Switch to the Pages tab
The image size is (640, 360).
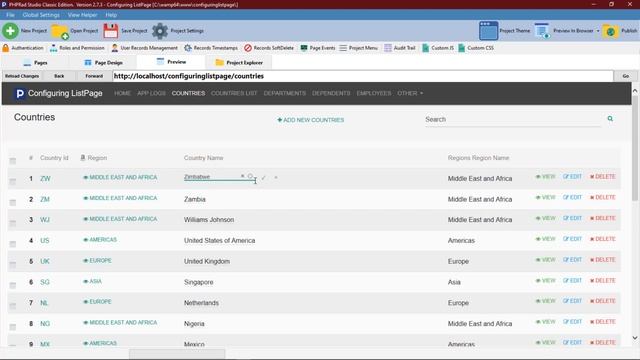(x=36, y=62)
